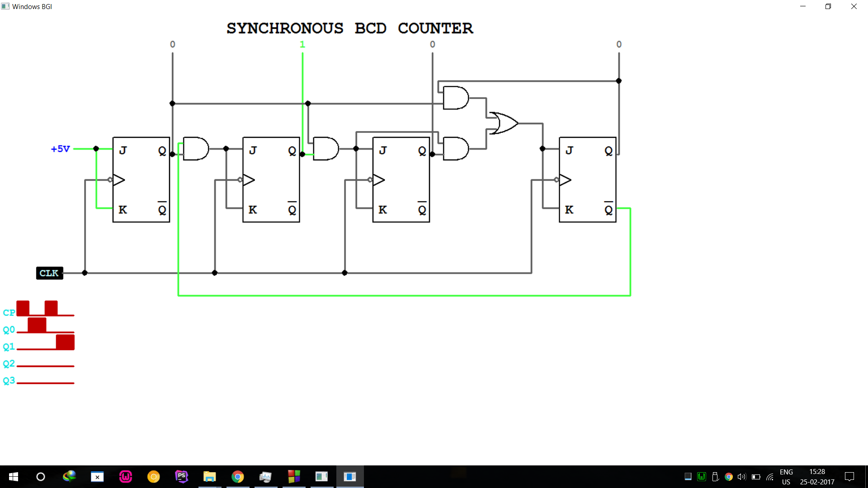Open WampServer pink taskbar icon

click(x=125, y=477)
